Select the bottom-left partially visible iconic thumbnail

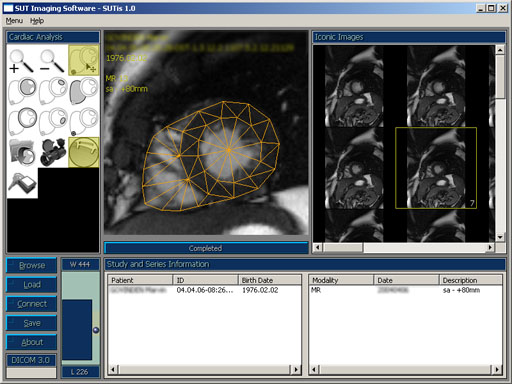pos(354,226)
